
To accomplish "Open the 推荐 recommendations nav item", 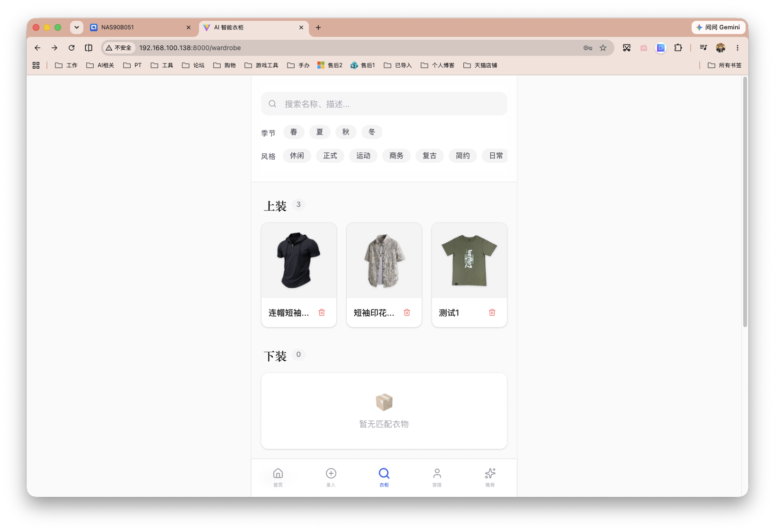I will click(490, 477).
